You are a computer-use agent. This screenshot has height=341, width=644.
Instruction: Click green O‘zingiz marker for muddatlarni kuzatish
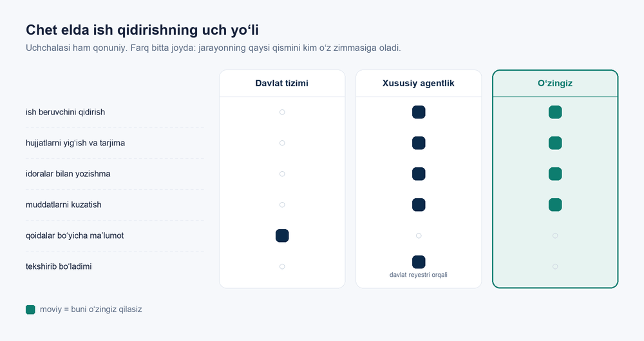[x=555, y=205]
